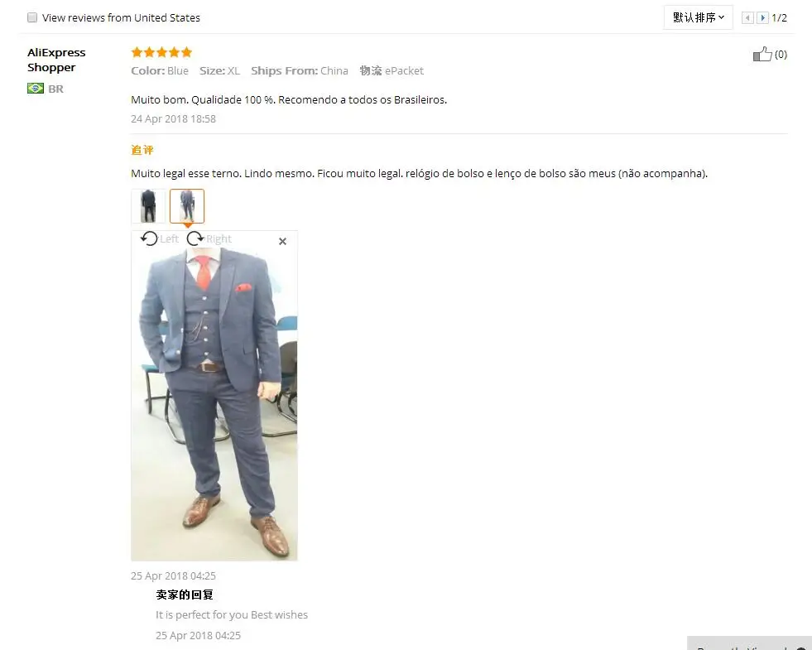
Task: Click the thumbs-up helpful icon
Action: point(762,54)
